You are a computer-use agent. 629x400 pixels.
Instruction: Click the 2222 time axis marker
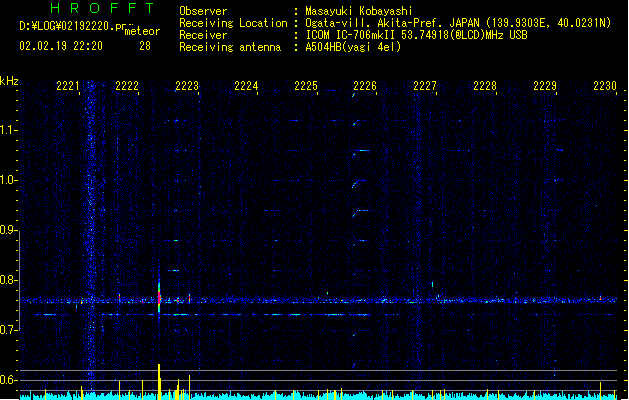coord(127,86)
